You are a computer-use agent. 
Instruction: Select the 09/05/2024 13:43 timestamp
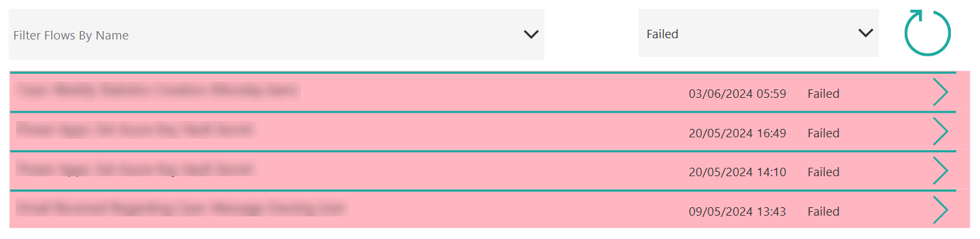737,212
